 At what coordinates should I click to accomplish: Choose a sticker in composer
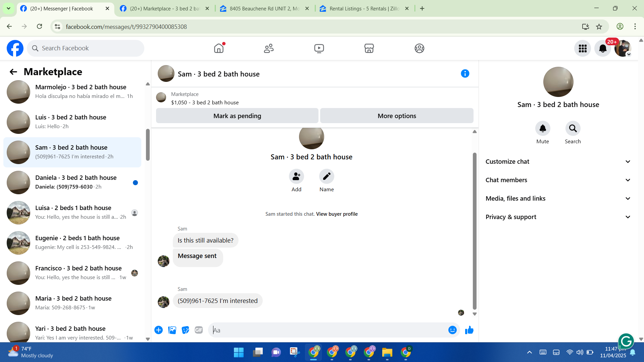185,330
